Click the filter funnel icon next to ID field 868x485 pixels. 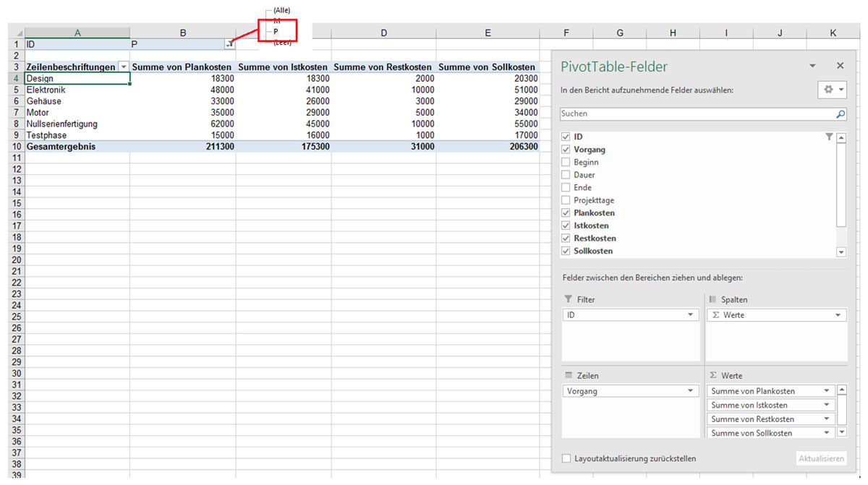coord(829,137)
